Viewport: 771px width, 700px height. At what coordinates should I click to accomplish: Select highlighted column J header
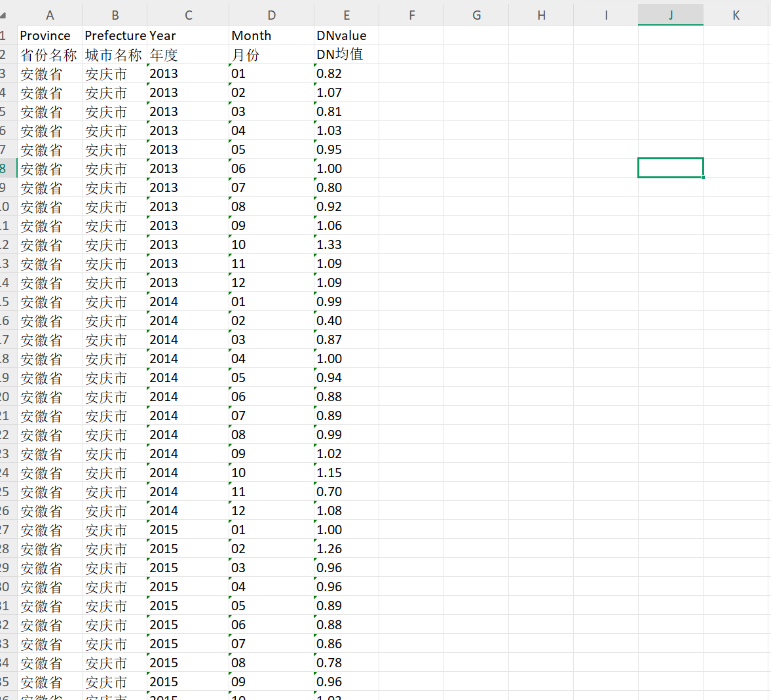(x=671, y=15)
